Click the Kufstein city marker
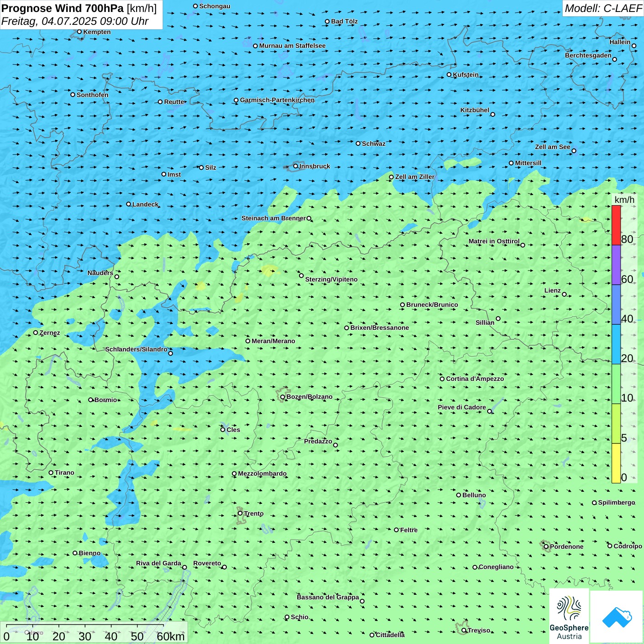 point(449,75)
